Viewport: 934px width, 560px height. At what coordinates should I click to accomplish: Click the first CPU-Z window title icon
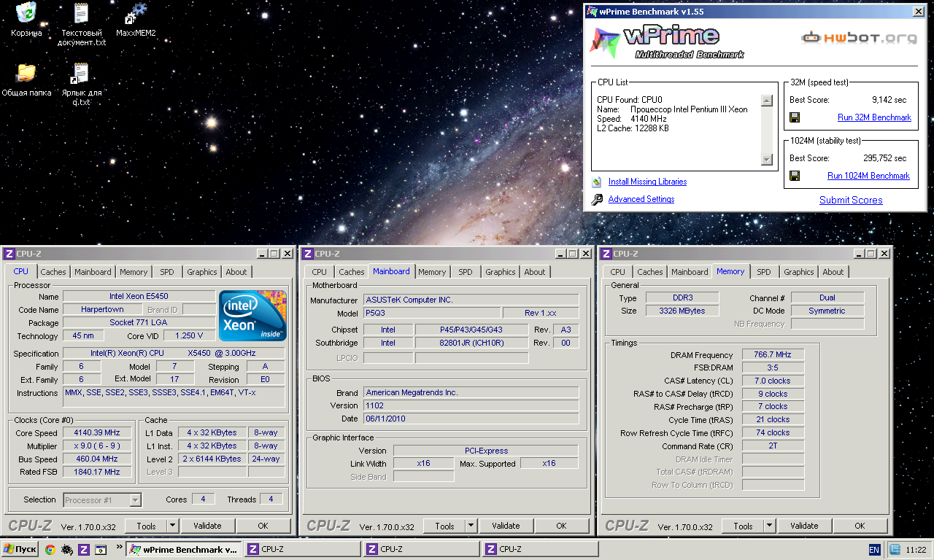coord(9,254)
